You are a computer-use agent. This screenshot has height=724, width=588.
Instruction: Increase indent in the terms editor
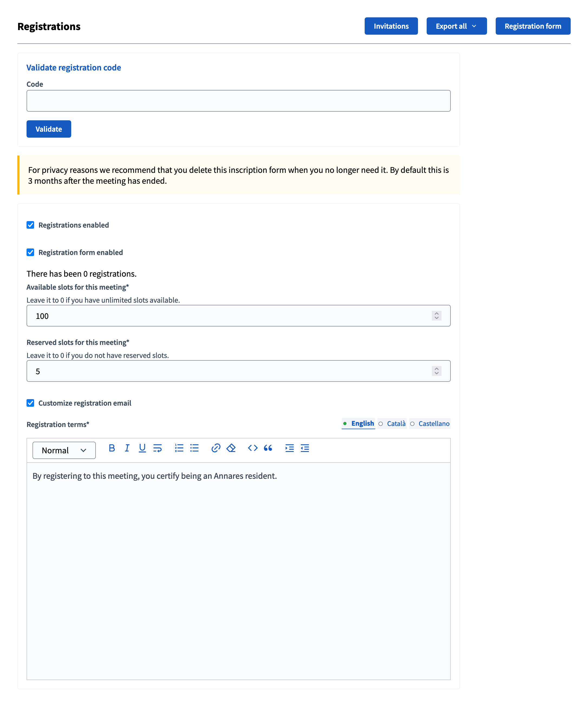(x=290, y=448)
